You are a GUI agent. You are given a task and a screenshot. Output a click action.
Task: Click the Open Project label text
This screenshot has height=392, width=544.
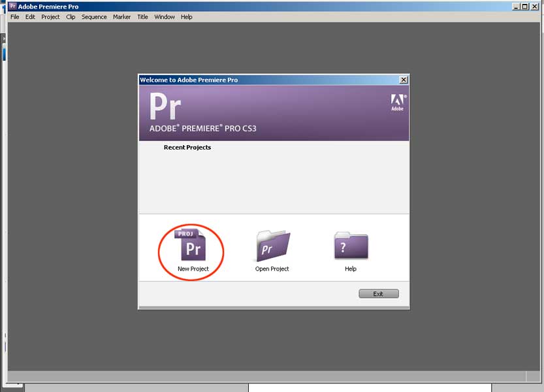tap(272, 269)
